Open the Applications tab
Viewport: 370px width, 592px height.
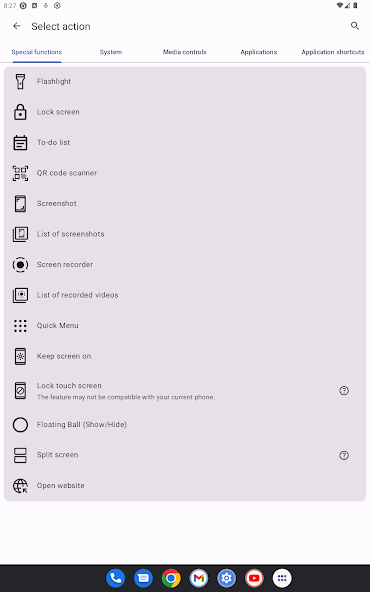pyautogui.click(x=259, y=52)
